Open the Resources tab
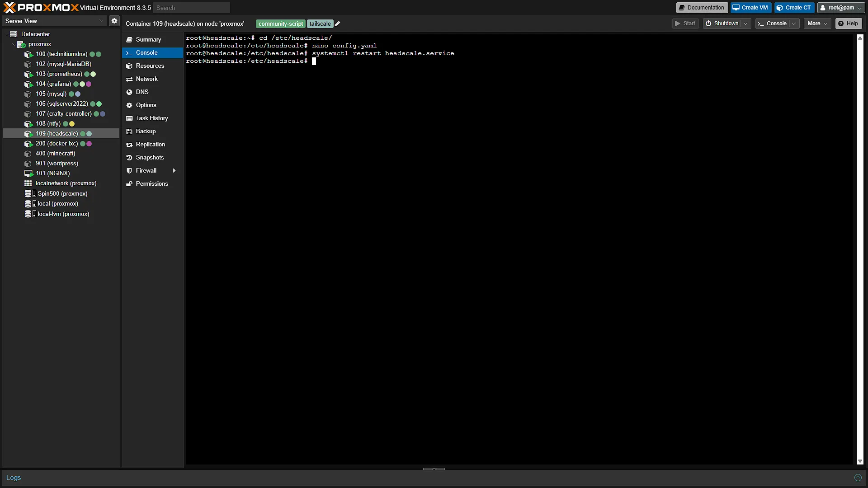 pos(152,66)
